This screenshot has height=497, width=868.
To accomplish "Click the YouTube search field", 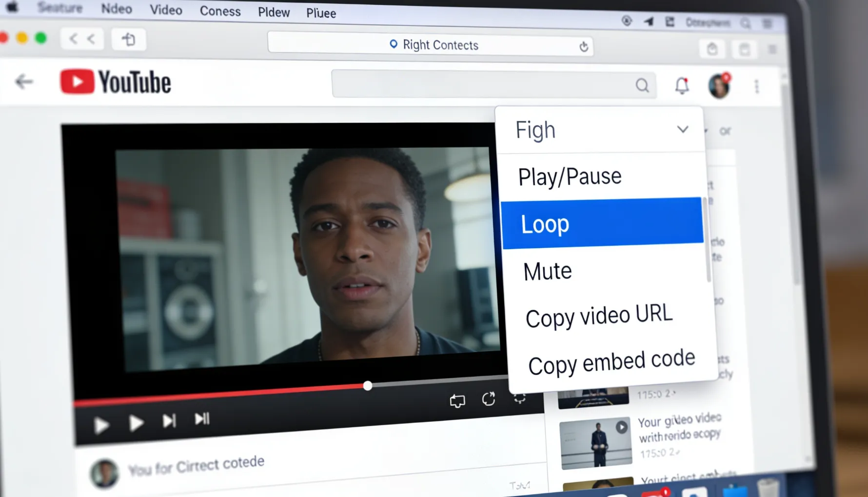I will point(493,84).
